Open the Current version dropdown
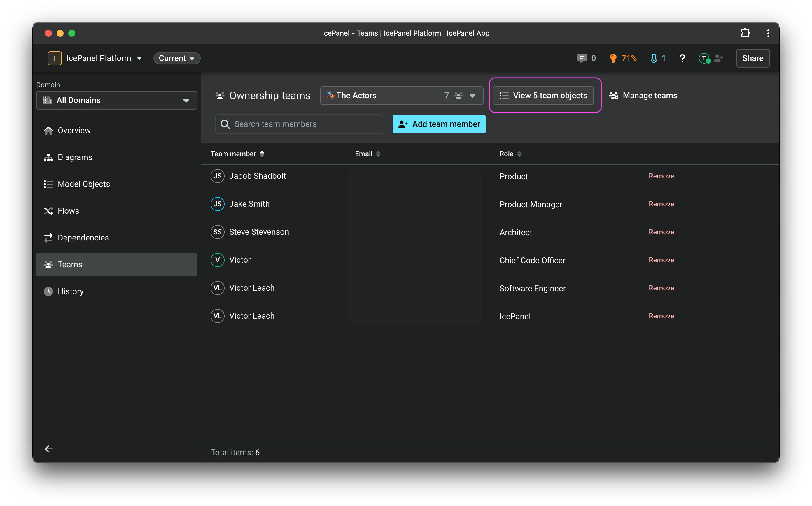The height and width of the screenshot is (506, 812). pos(176,58)
